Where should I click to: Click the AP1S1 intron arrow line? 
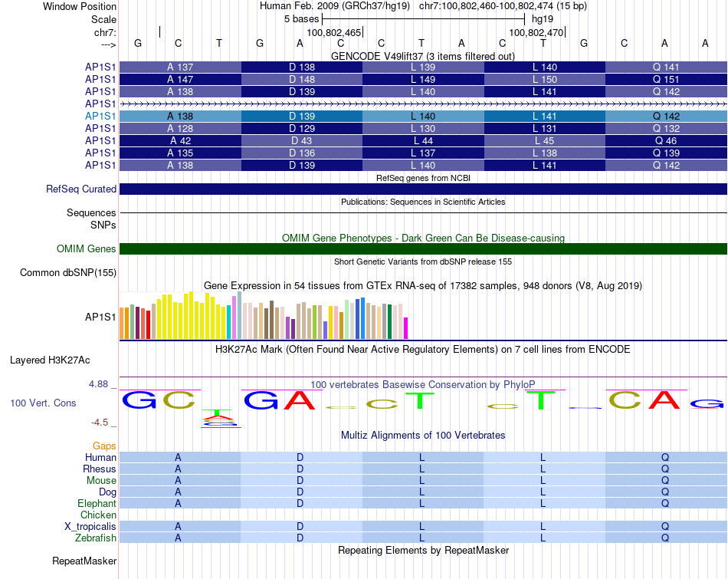[x=423, y=104]
